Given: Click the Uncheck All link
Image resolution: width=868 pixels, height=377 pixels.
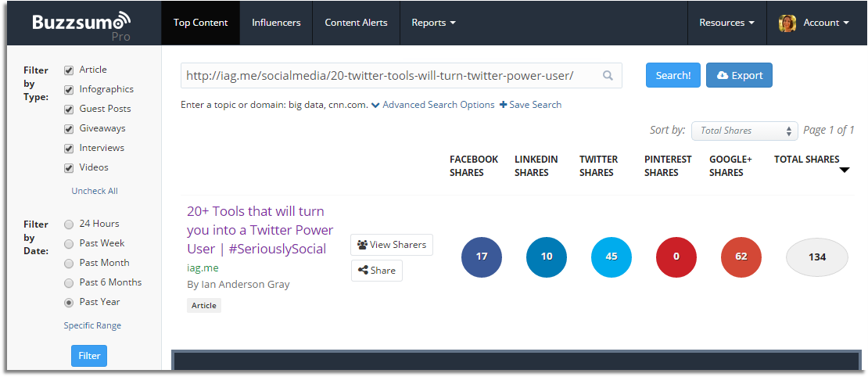Looking at the screenshot, I should coord(95,191).
